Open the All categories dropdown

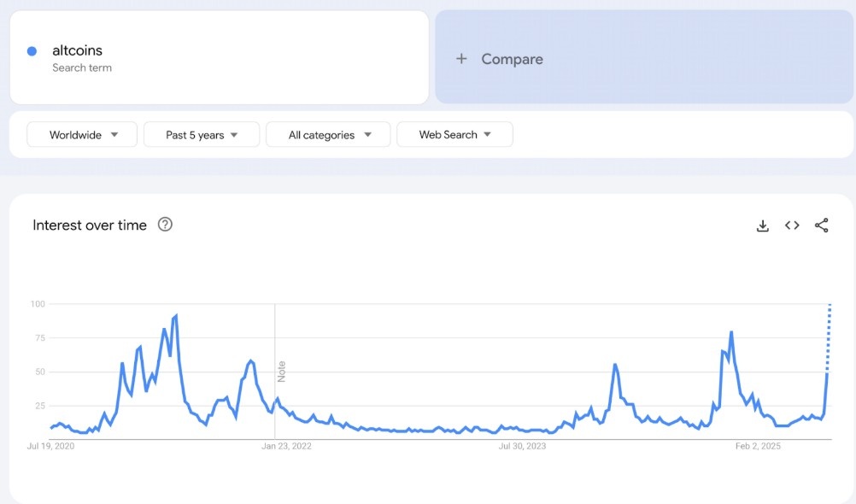point(328,135)
